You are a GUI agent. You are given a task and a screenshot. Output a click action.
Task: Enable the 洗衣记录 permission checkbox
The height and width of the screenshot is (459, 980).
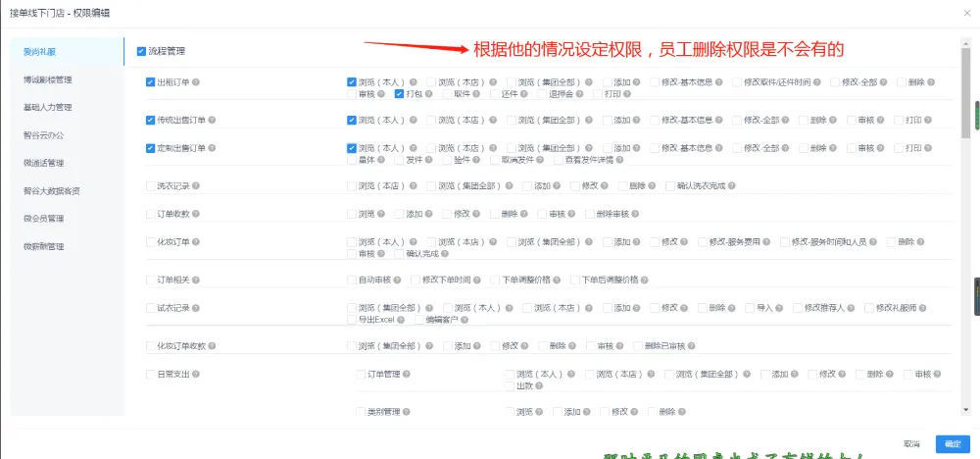150,185
